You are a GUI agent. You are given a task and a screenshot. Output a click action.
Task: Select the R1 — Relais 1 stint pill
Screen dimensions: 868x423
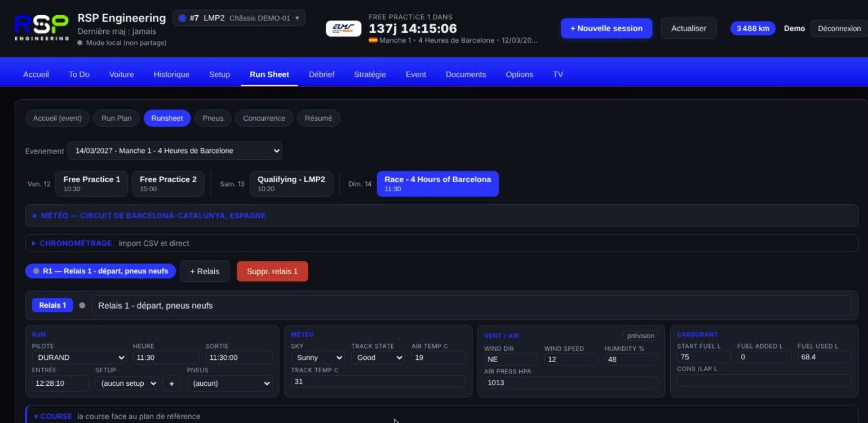point(101,271)
